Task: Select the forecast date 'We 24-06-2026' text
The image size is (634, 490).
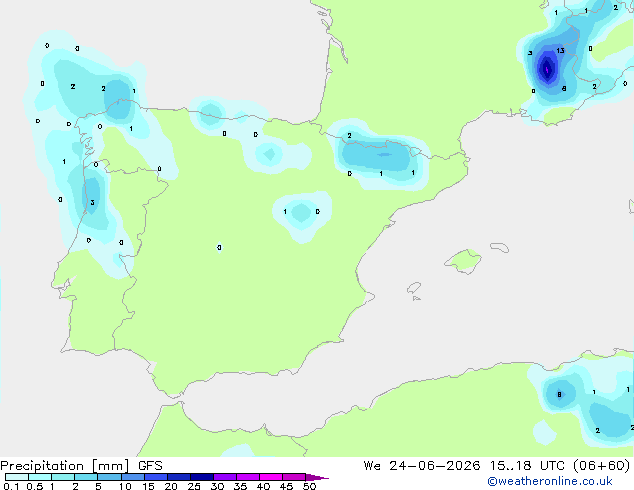Action: point(422,466)
